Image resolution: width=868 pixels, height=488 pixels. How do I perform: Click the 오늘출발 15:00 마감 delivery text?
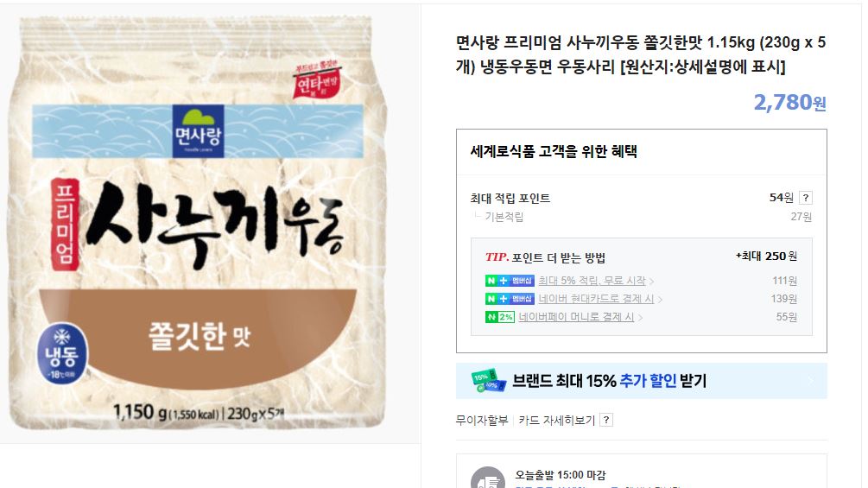pos(561,475)
